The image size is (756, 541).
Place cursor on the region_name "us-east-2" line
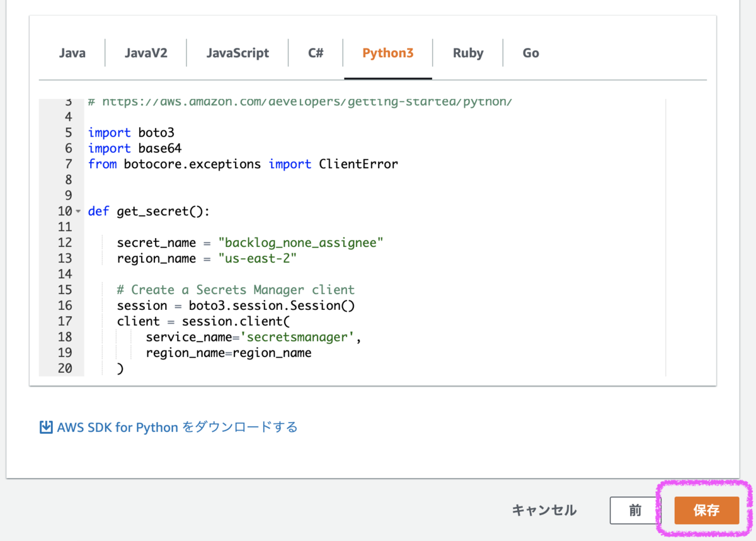click(x=206, y=259)
